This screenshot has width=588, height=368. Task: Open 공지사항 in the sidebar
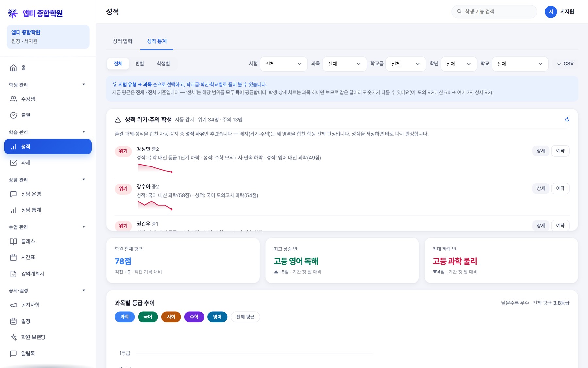(48, 305)
